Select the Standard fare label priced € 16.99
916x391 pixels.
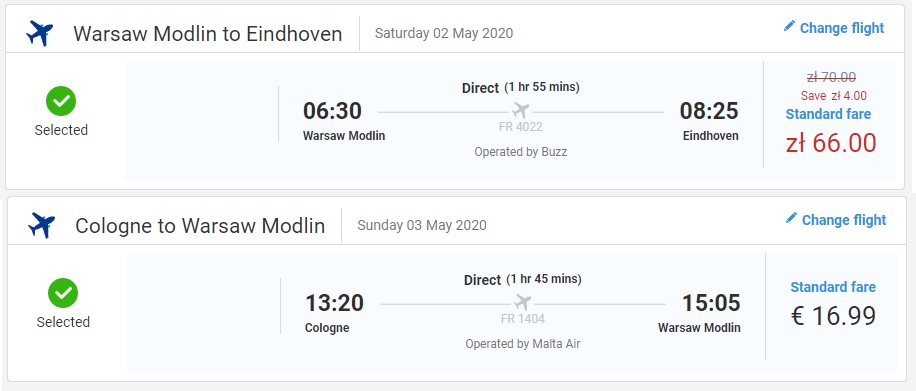833,287
